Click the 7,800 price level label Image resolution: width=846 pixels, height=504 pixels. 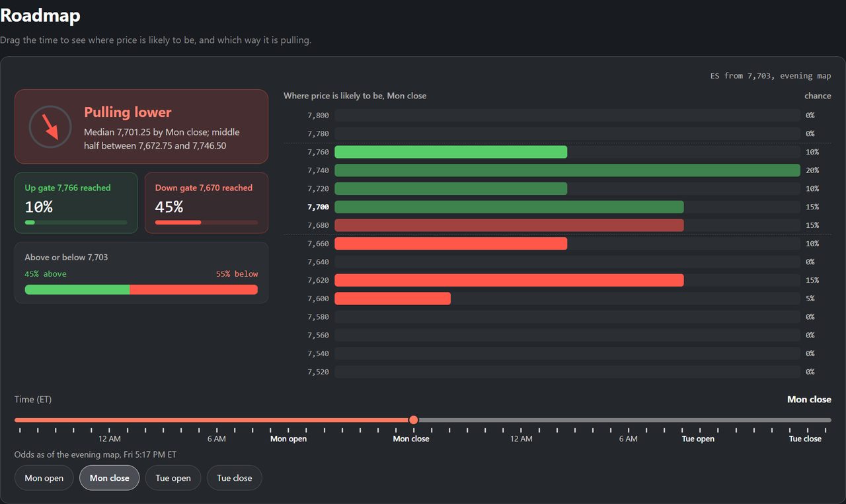pos(318,116)
